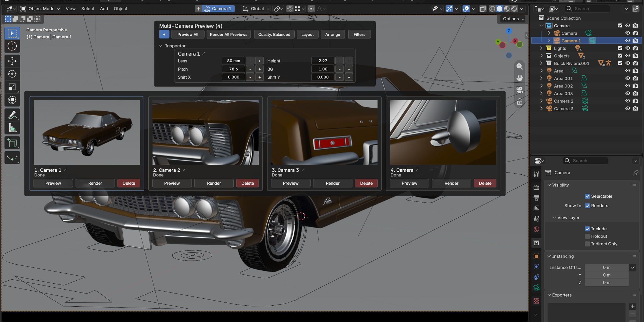Select the Add Cube tool

tap(12, 143)
